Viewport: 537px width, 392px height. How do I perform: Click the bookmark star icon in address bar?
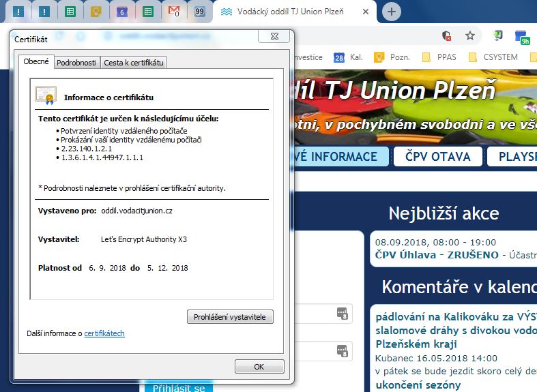pos(469,36)
